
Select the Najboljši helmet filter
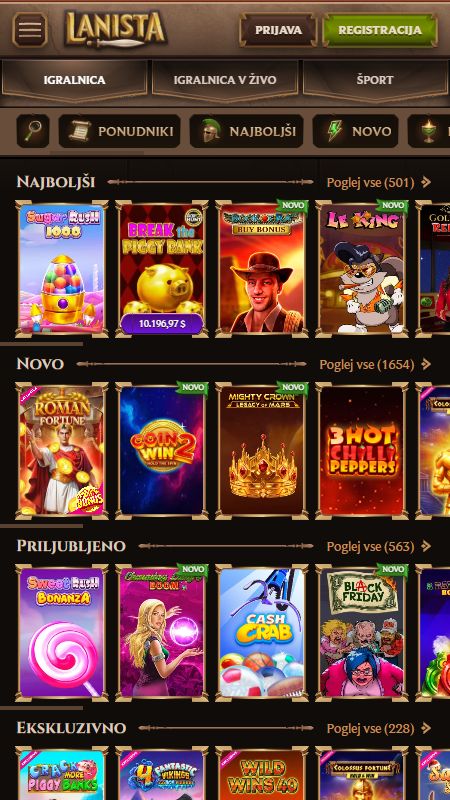pos(246,131)
